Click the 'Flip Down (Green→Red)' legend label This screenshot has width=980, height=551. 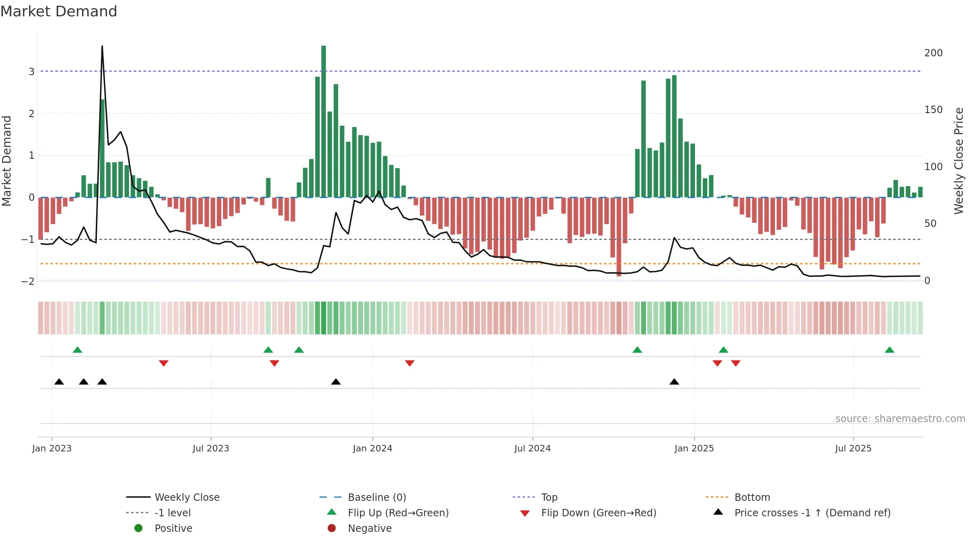tap(599, 513)
